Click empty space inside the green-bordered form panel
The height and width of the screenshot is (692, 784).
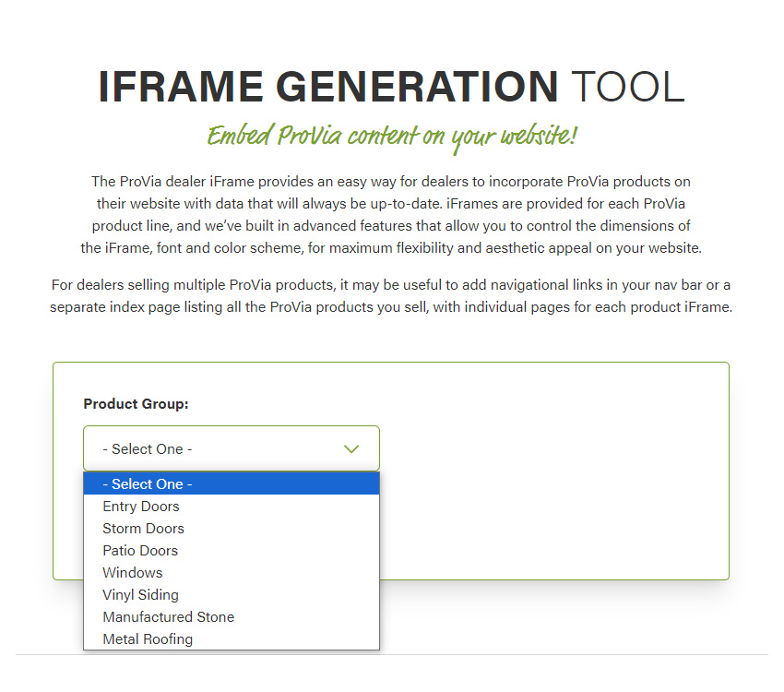pos(553,480)
